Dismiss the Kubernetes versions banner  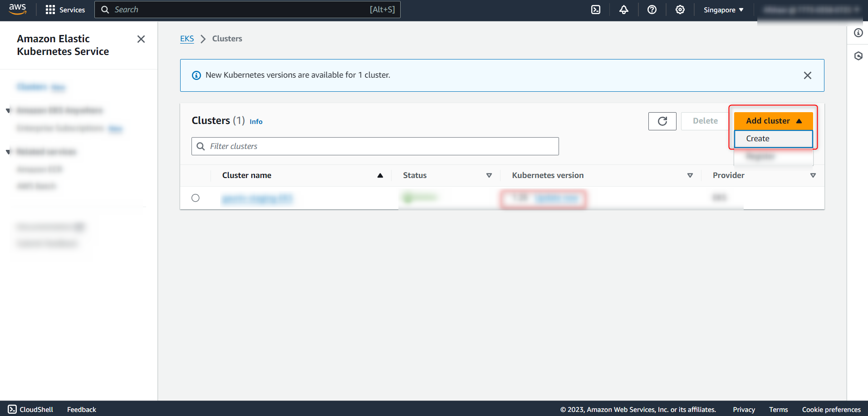coord(807,75)
